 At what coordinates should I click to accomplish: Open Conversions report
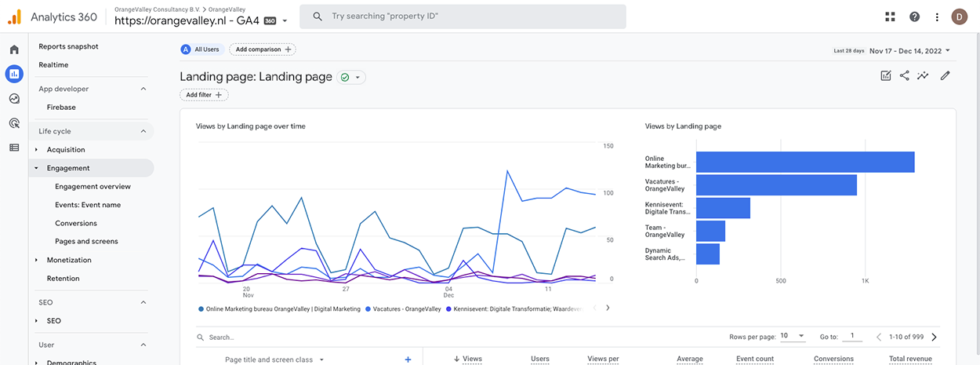[x=76, y=223]
